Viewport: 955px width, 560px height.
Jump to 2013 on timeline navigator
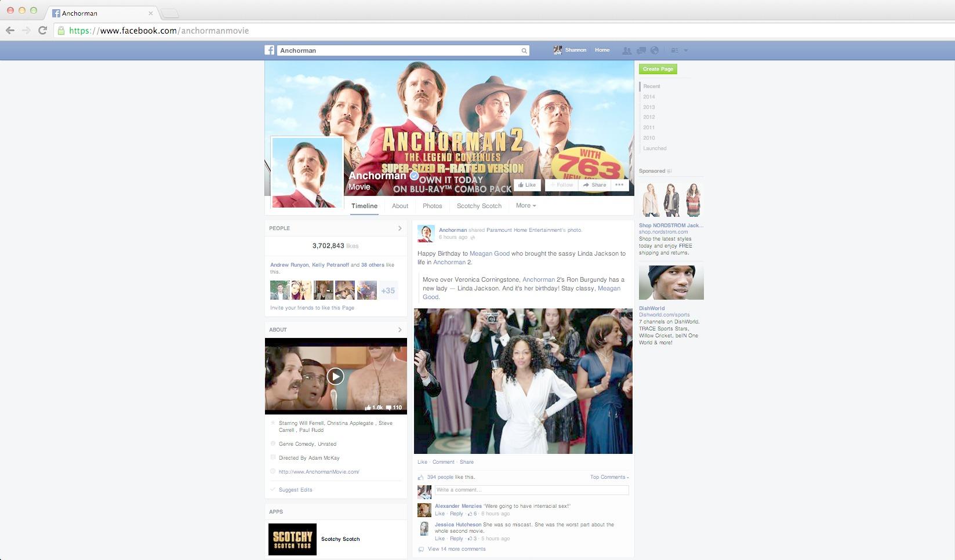click(x=649, y=107)
